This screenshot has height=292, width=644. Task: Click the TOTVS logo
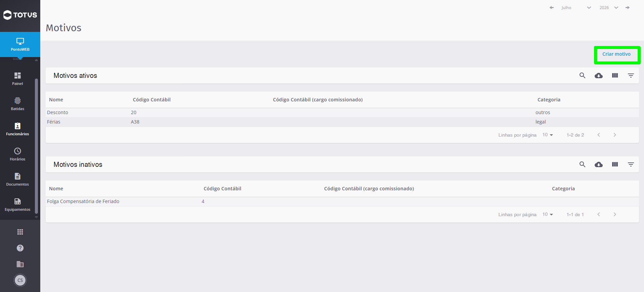20,15
